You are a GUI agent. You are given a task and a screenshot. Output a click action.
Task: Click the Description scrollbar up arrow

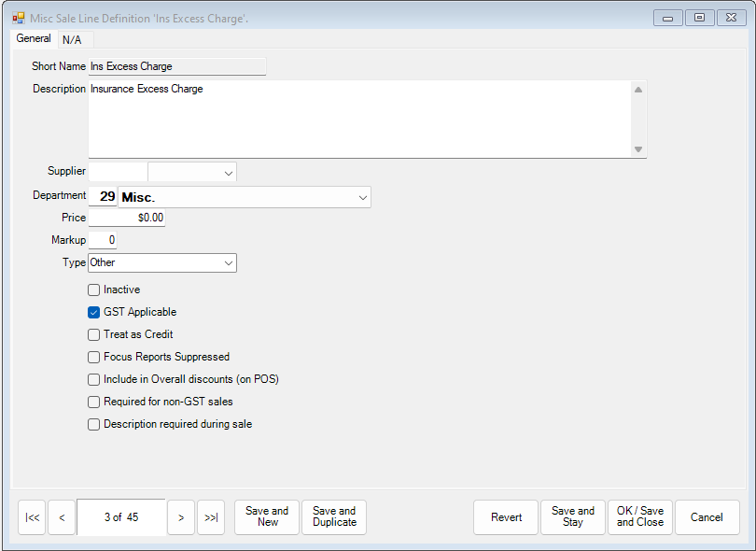(x=637, y=88)
